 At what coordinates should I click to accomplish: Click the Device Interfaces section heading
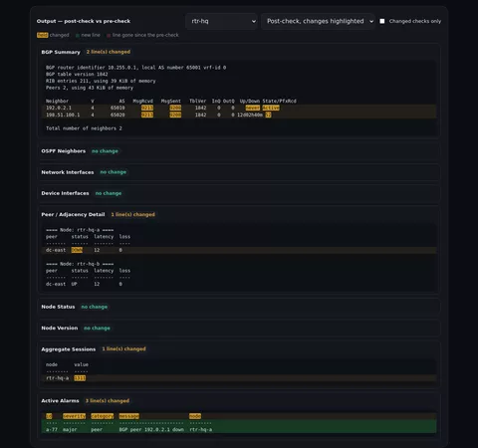[x=65, y=193]
